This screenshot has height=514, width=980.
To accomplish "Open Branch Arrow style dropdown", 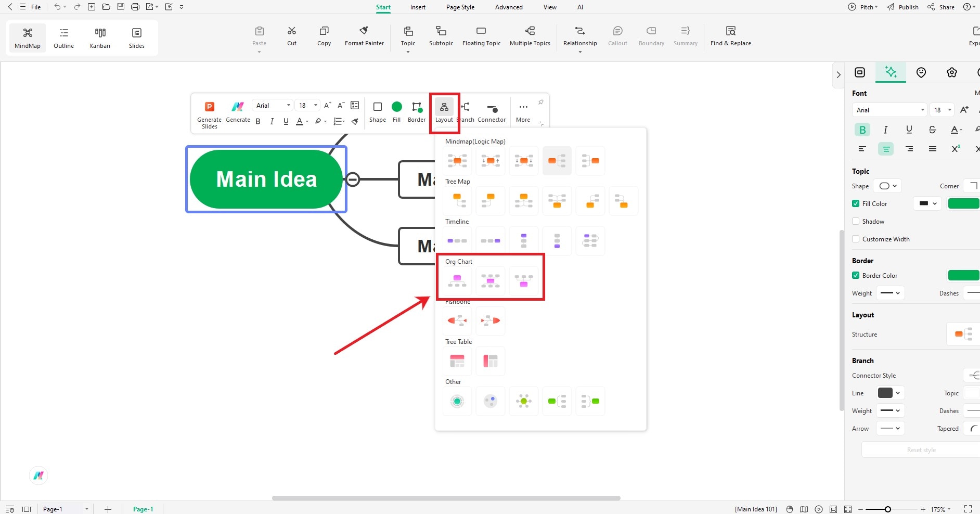I will click(891, 428).
